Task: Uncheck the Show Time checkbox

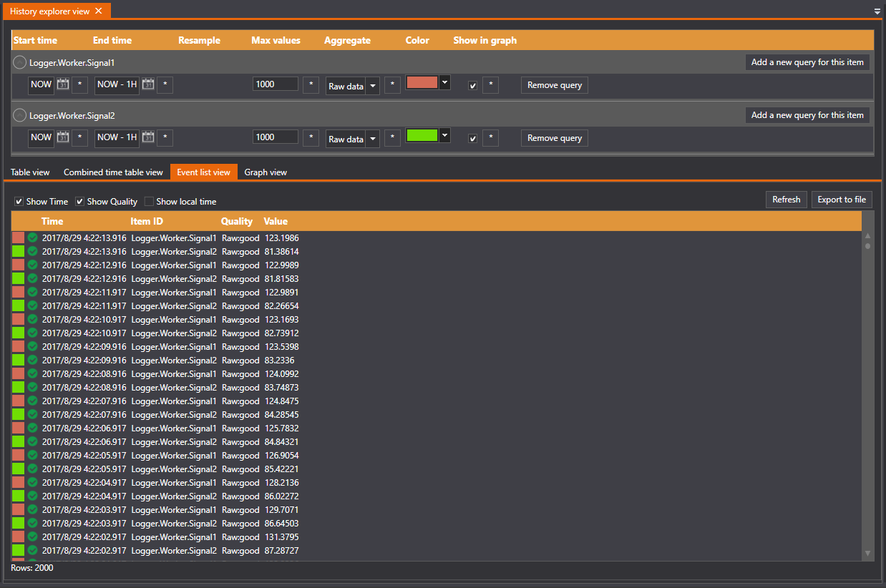Action: pos(19,202)
